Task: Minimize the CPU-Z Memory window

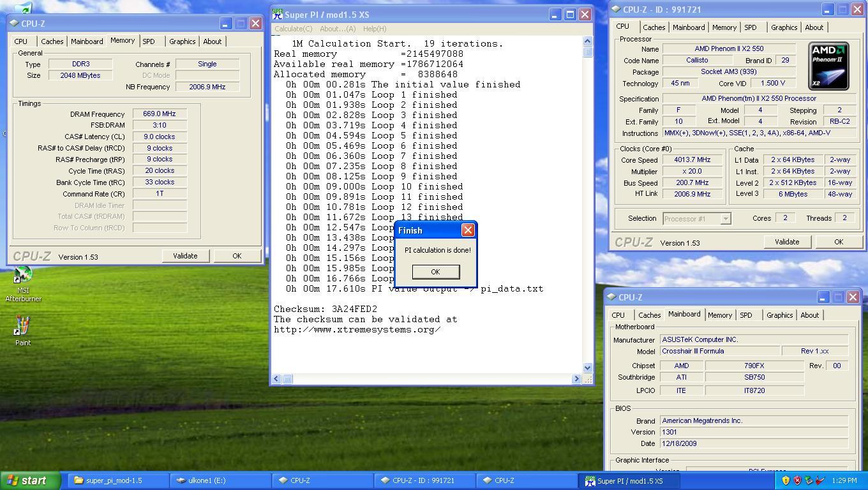Action: click(225, 23)
